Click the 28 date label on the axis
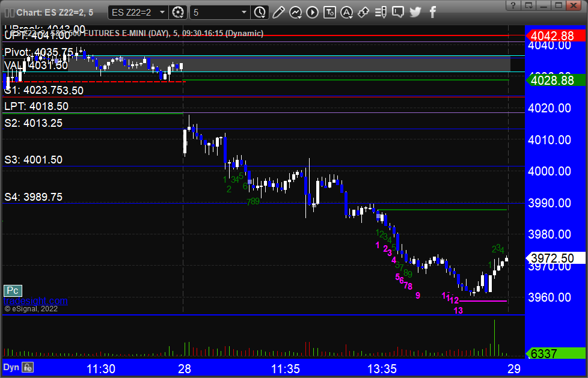 click(x=184, y=369)
